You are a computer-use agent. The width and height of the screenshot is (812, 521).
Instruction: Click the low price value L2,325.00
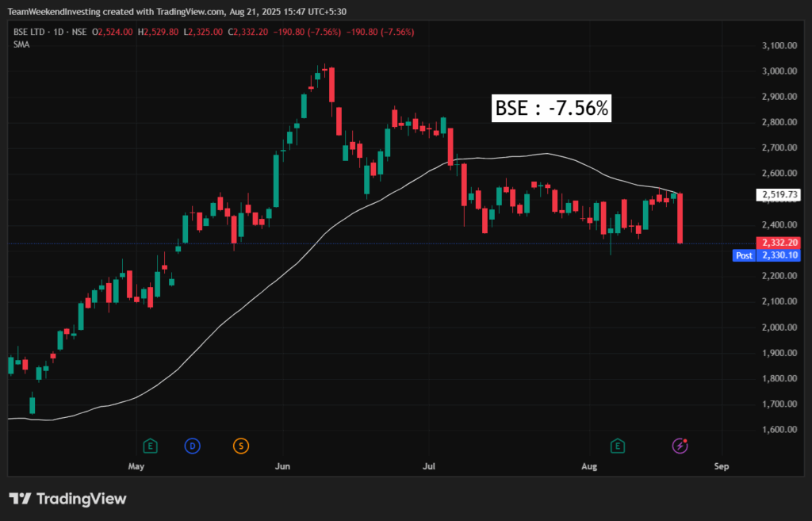click(x=203, y=32)
